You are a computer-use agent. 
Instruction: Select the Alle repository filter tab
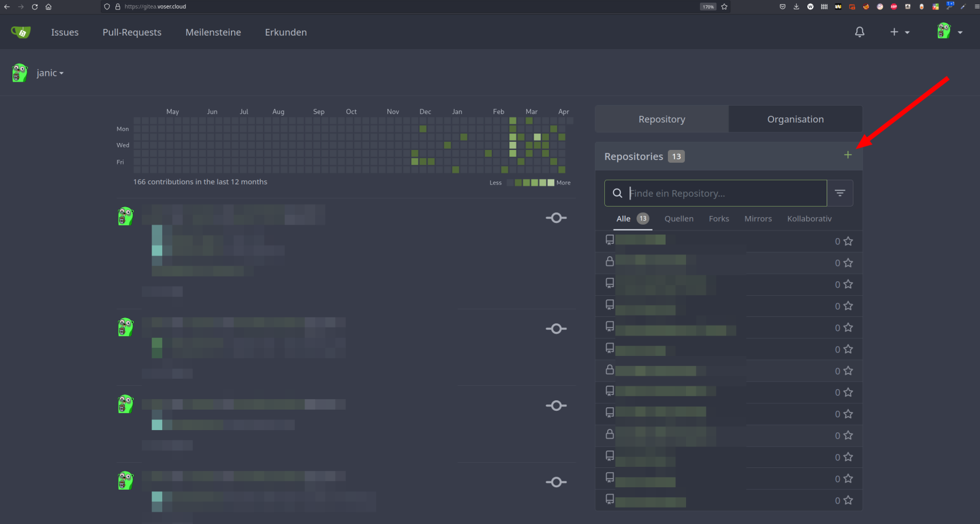(632, 219)
